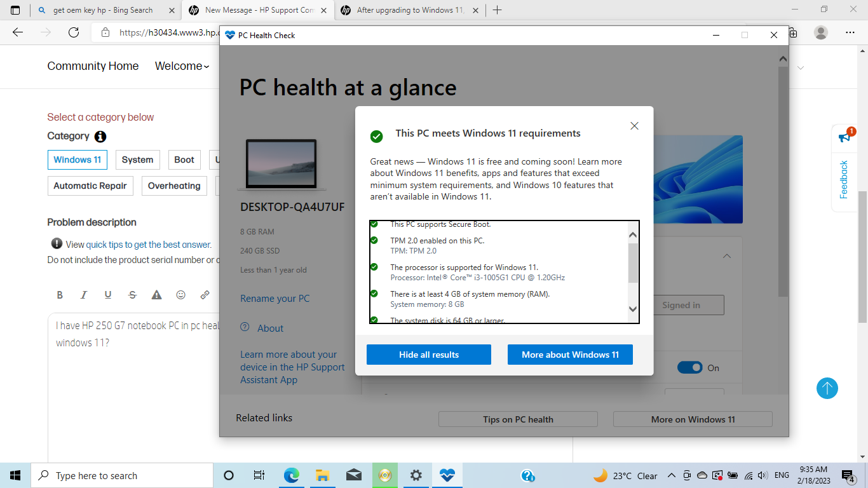This screenshot has height=488, width=868.
Task: Click the requirements results list scrollbar thumb
Action: tap(633, 262)
